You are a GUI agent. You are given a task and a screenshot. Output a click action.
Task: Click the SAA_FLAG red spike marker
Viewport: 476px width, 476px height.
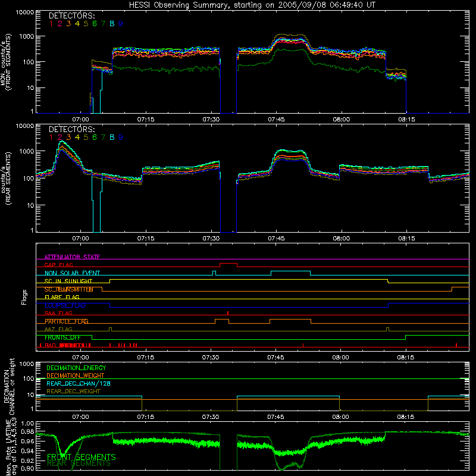(x=228, y=313)
